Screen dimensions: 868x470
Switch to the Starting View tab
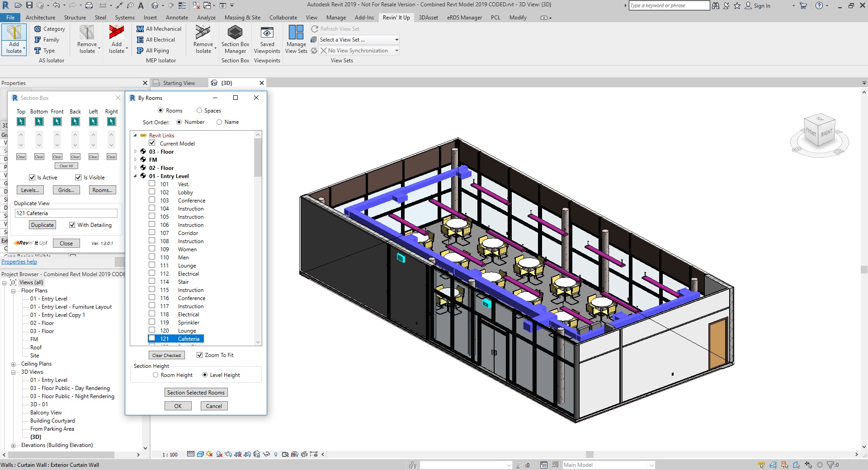tap(179, 83)
